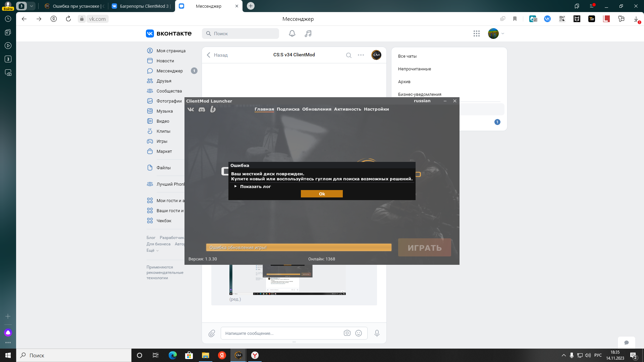Click the ИГРАТЬ button

click(x=424, y=248)
